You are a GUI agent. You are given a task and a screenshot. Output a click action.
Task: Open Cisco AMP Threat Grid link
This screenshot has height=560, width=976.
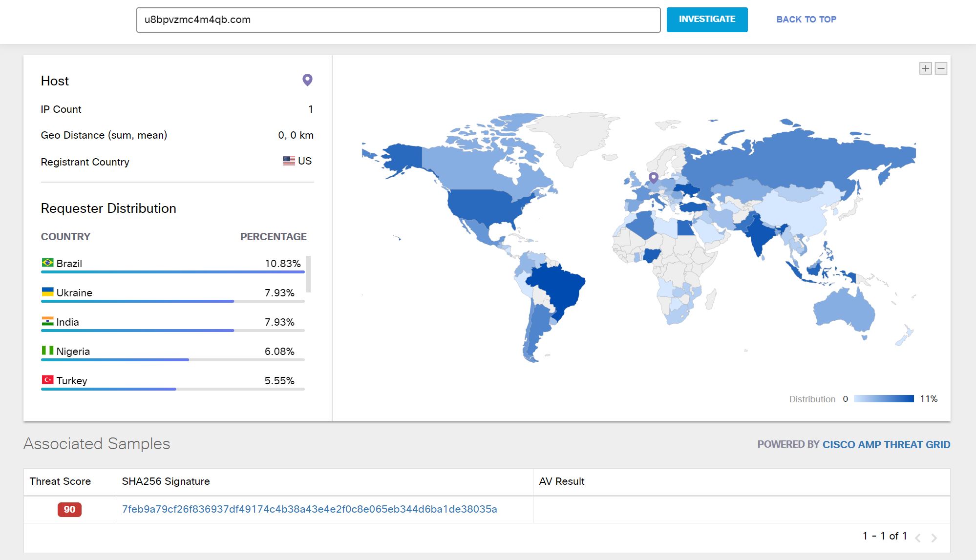(886, 444)
